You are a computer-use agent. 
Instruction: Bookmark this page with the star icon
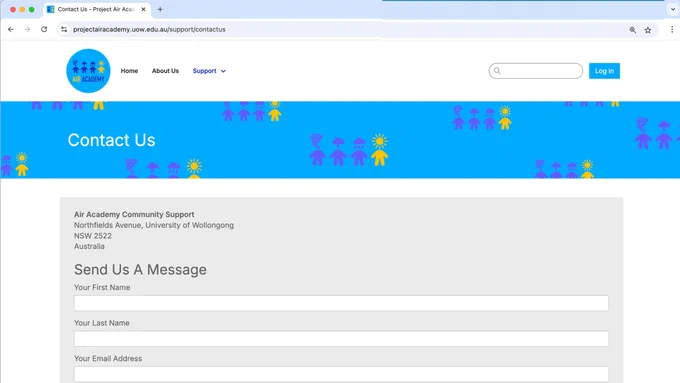tap(648, 30)
